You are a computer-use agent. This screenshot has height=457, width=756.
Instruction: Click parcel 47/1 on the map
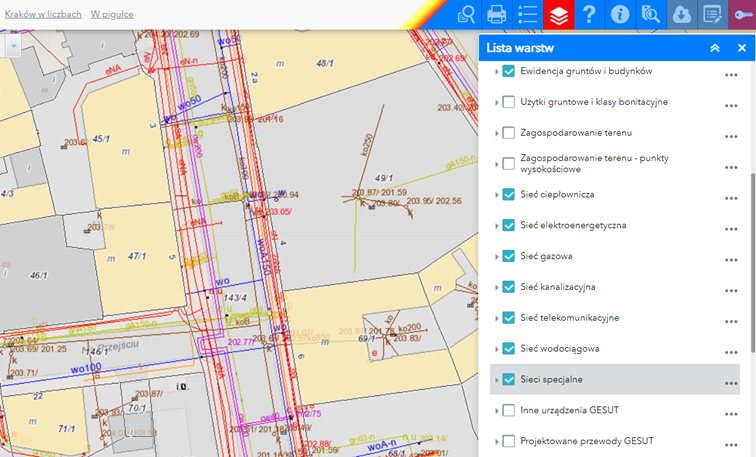(x=137, y=256)
